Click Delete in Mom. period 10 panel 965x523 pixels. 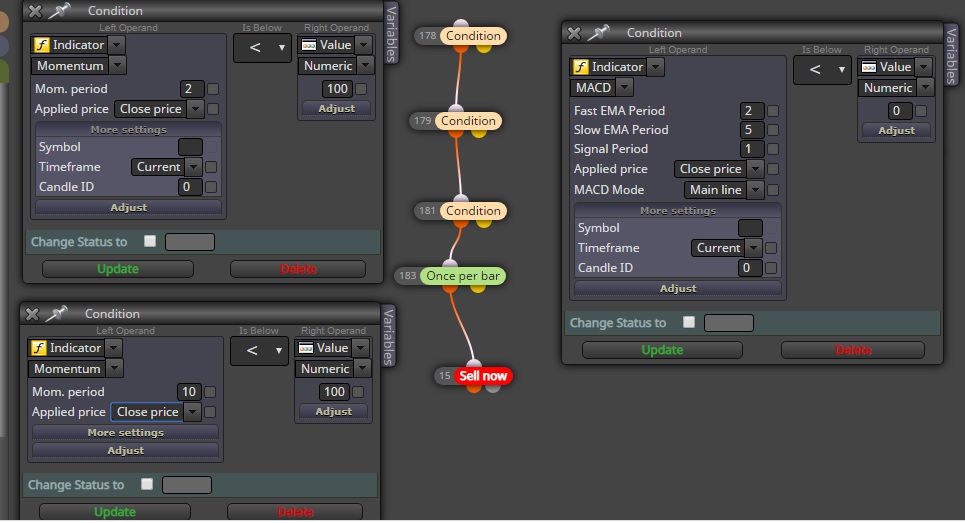click(x=295, y=512)
